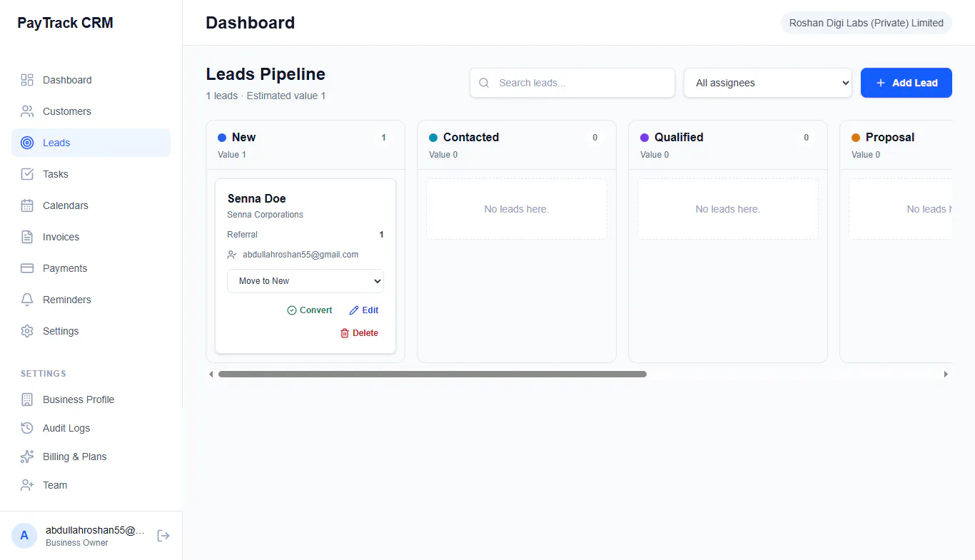Image resolution: width=975 pixels, height=560 pixels.
Task: Click the Settings gear icon
Action: point(27,331)
